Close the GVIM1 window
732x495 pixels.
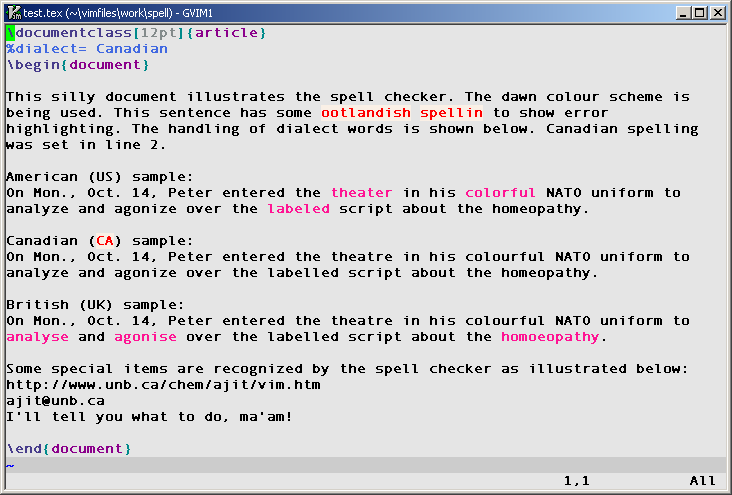(x=719, y=13)
